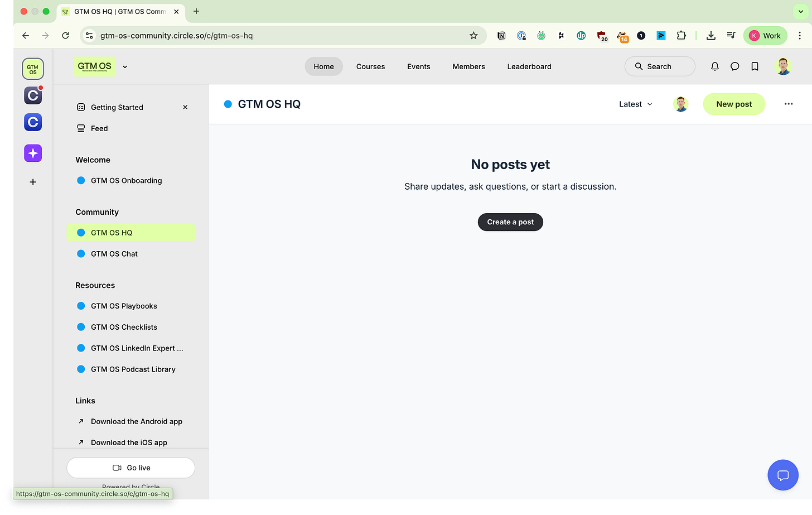Open Feed in sidebar
This screenshot has height=515, width=812.
click(131, 128)
